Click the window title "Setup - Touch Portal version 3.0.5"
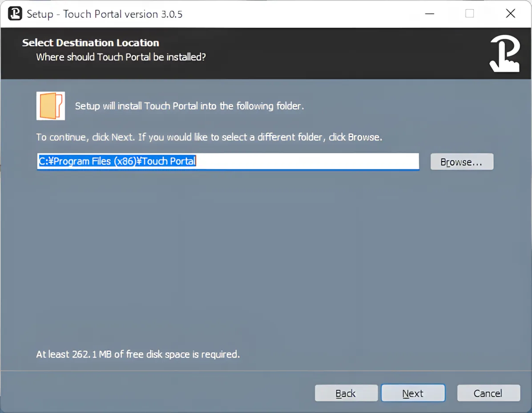This screenshot has height=413, width=532. click(x=105, y=14)
